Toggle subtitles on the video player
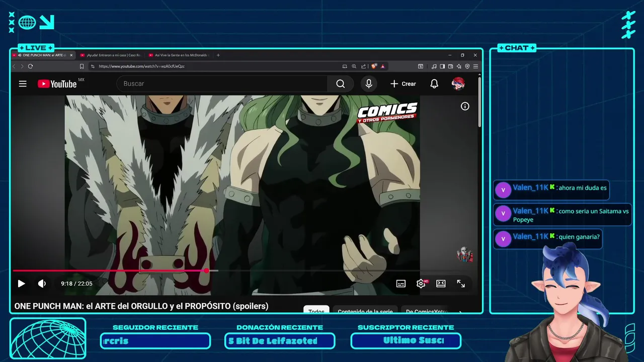The width and height of the screenshot is (644, 362). click(x=401, y=284)
